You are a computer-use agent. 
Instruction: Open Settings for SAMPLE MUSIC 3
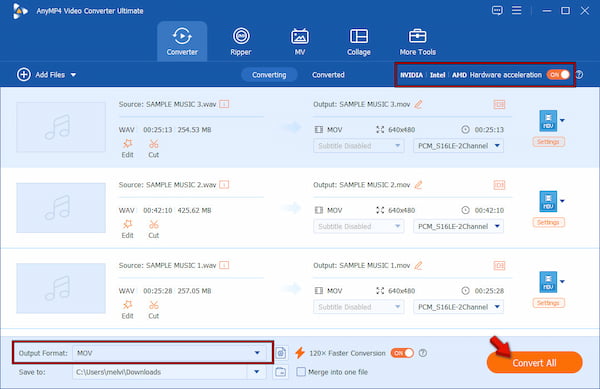coord(548,142)
